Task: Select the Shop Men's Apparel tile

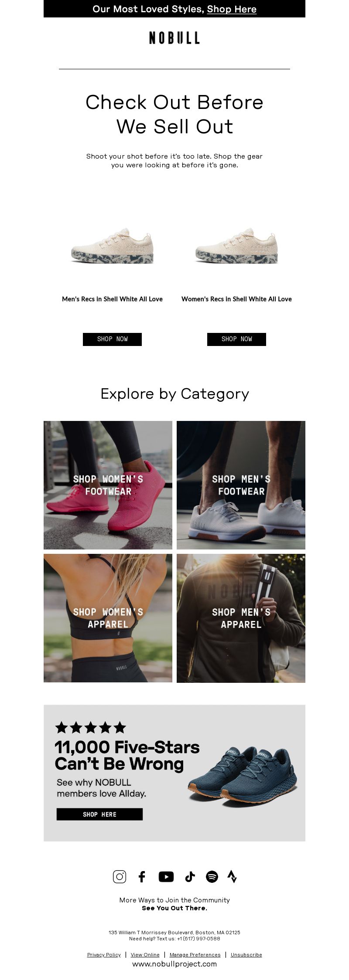Action: [x=241, y=618]
